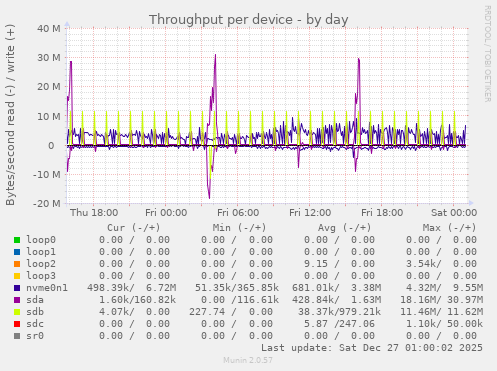
Task: Click the 'Fri 12:00' x-axis label
Action: 310,213
